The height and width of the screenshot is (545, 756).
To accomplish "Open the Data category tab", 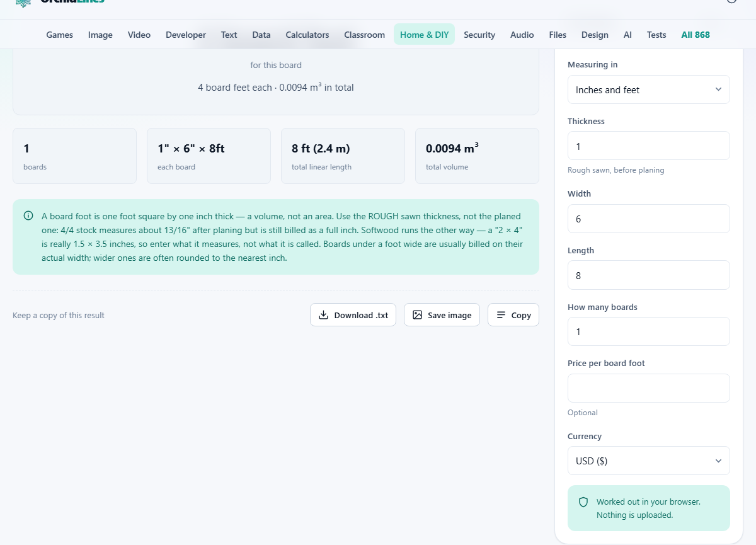I will click(261, 35).
